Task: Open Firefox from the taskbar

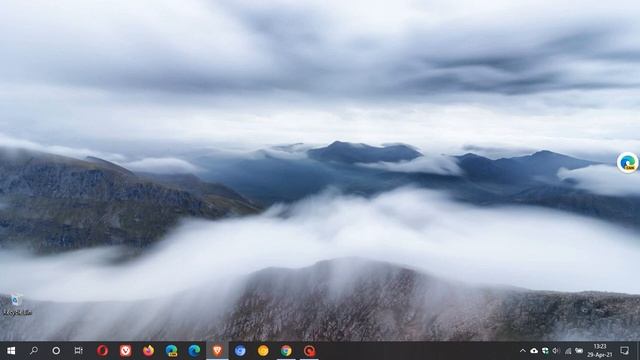Action: (148, 351)
